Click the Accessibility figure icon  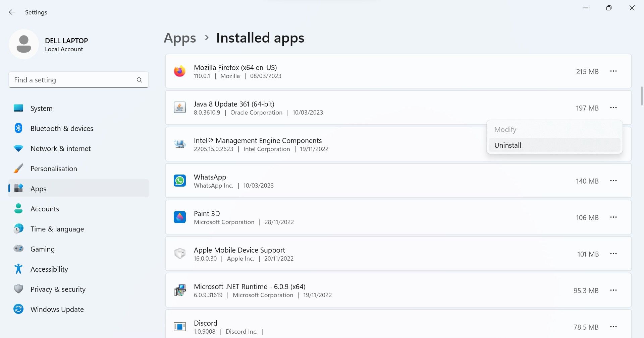click(x=18, y=269)
